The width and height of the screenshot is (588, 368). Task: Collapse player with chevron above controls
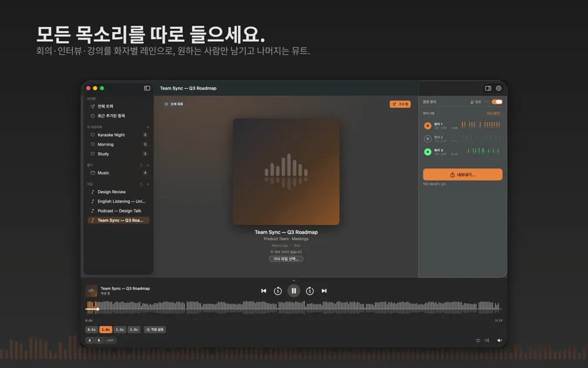click(293, 280)
